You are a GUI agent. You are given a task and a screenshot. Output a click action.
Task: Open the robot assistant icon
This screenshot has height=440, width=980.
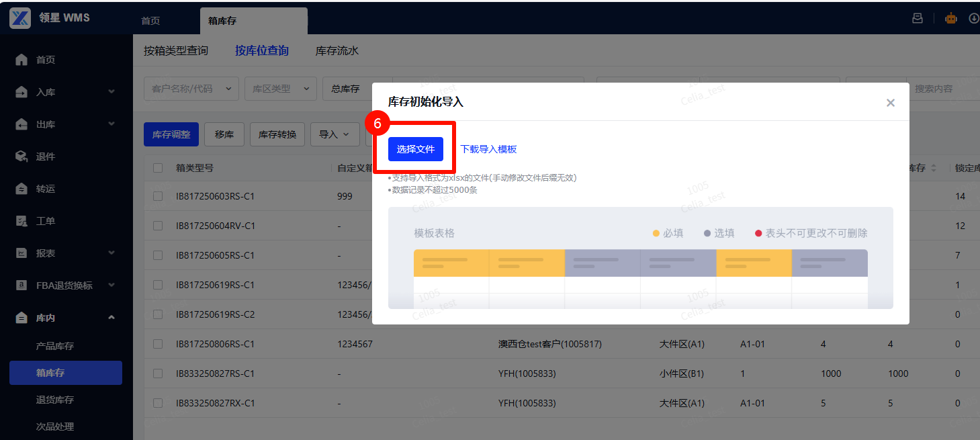pos(951,19)
